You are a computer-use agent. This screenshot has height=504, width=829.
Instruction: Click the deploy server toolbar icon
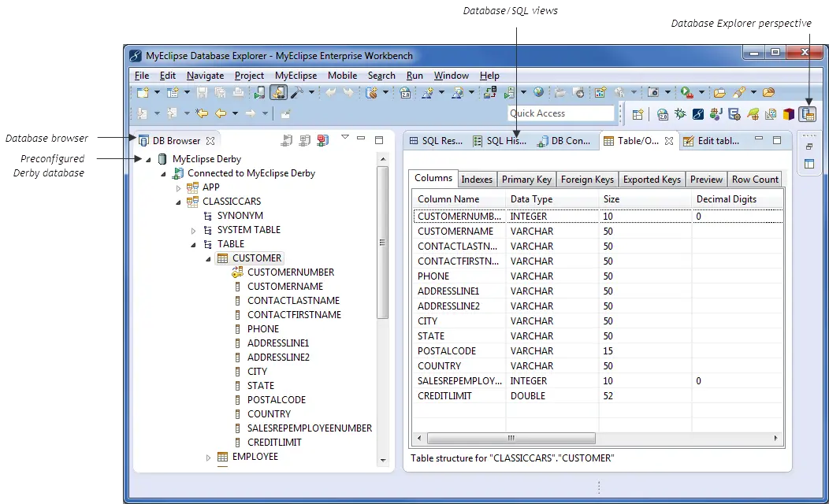490,92
